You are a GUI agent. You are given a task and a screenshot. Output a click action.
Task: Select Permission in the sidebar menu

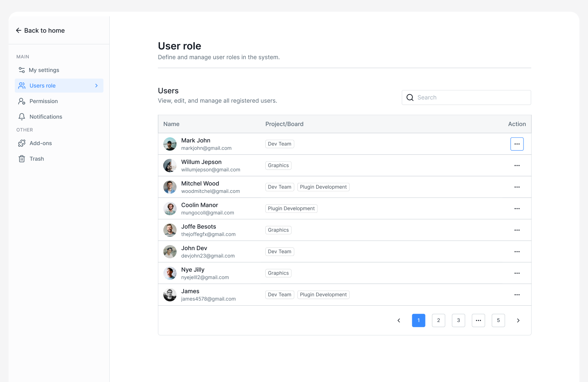[x=43, y=101]
